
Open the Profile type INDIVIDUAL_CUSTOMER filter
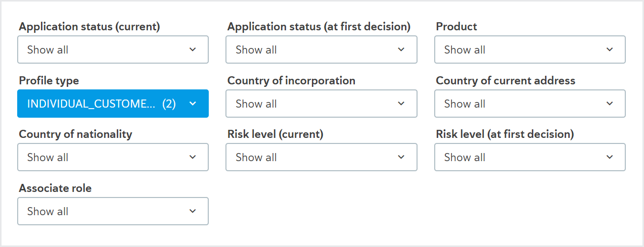click(x=113, y=104)
